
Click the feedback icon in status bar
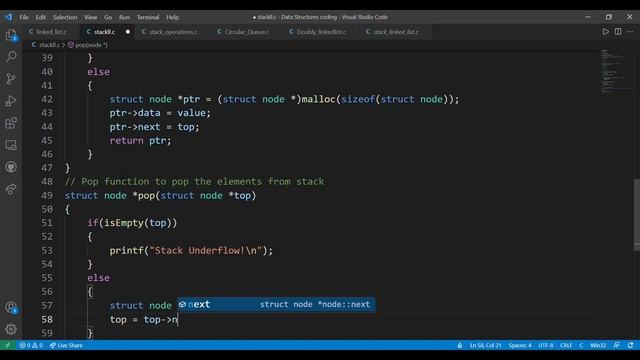617,345
